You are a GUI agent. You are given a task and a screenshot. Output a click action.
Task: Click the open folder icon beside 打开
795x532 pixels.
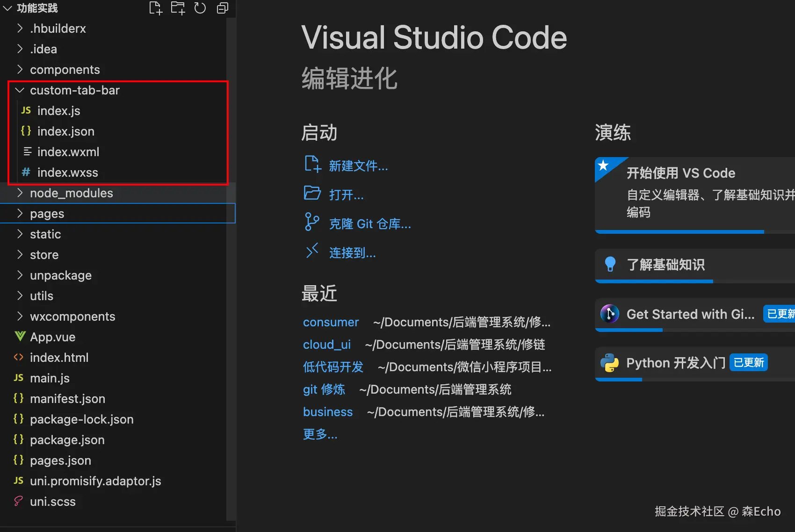click(312, 193)
